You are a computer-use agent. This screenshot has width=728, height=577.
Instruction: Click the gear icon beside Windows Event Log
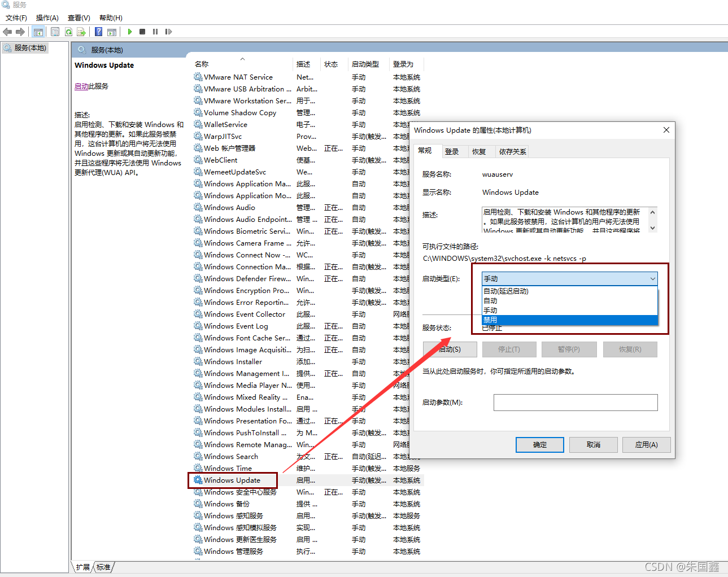pyautogui.click(x=198, y=326)
